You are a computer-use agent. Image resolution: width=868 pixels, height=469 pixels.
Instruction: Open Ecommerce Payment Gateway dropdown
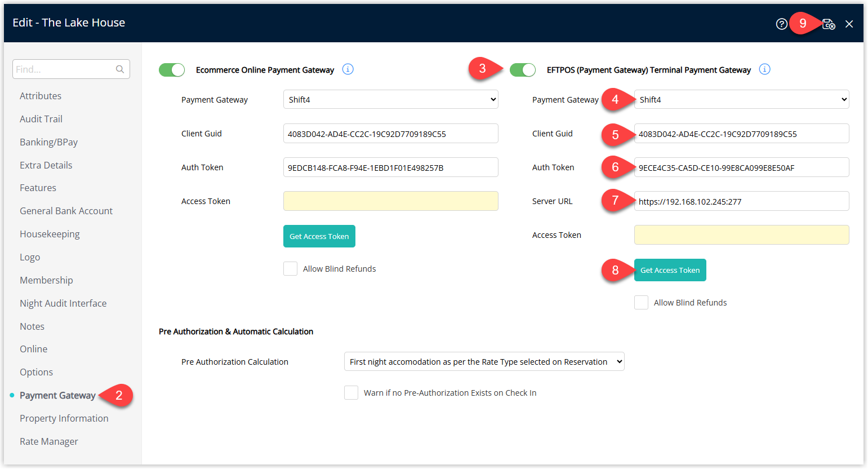pyautogui.click(x=391, y=99)
